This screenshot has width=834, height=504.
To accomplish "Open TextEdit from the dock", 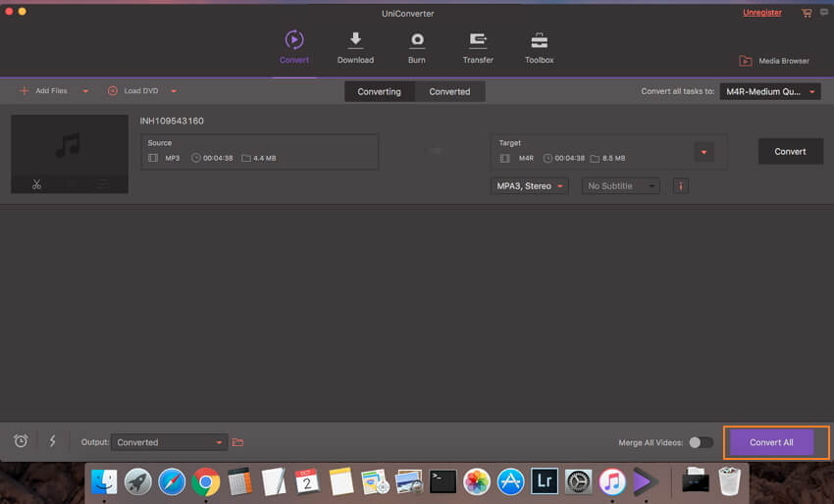I will (x=274, y=482).
